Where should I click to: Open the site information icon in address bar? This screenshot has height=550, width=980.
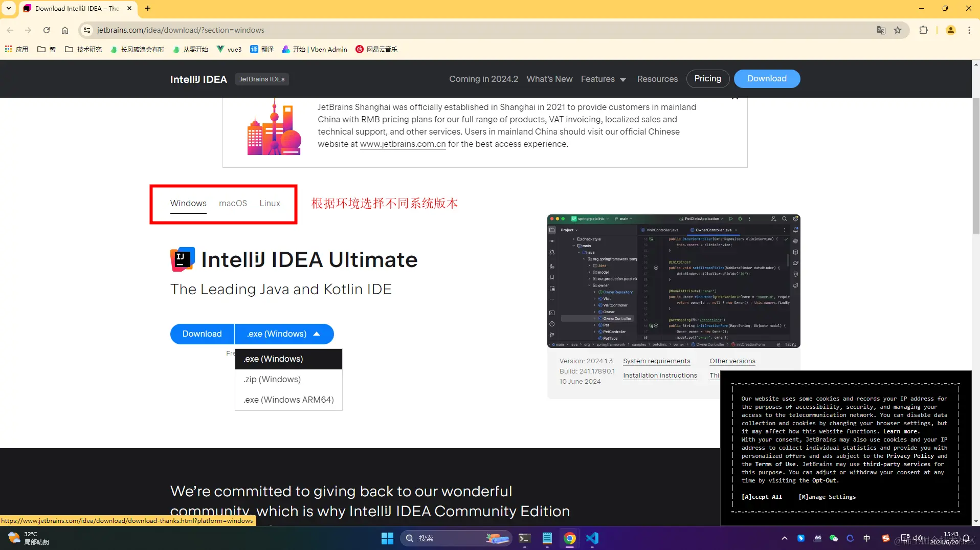point(87,30)
